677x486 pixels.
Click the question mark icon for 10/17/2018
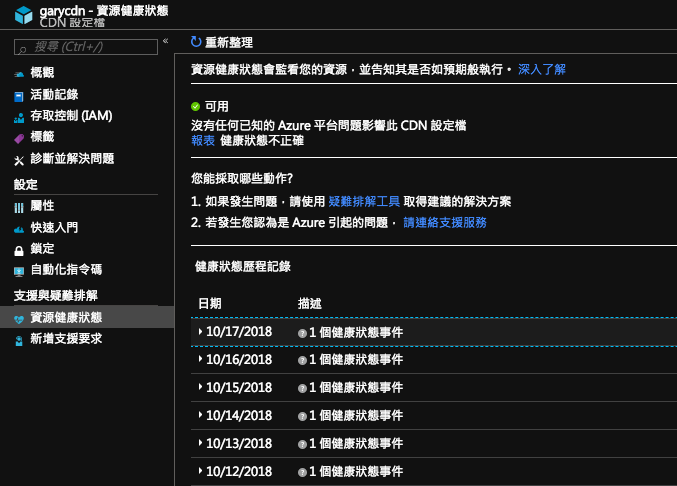pos(302,333)
